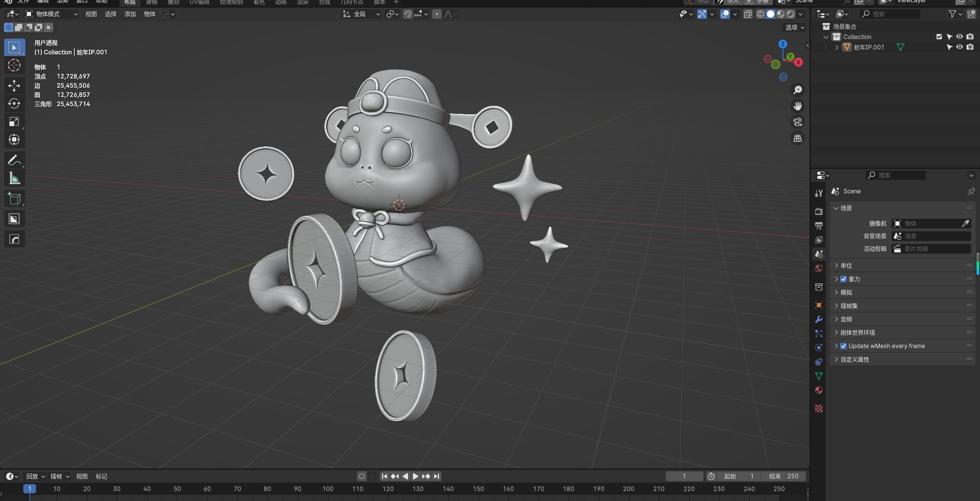Uncheck Collection exclude-from-view-layer checkbox

coord(939,37)
